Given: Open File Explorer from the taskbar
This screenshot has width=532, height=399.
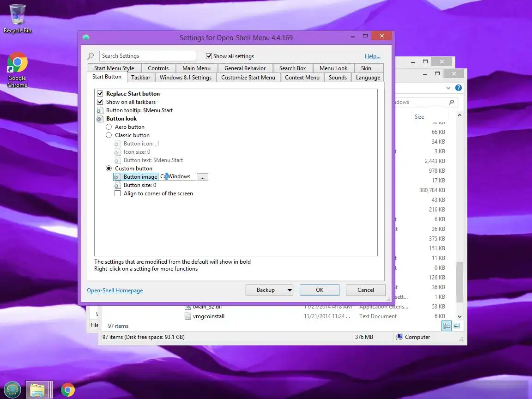Looking at the screenshot, I should [37, 390].
